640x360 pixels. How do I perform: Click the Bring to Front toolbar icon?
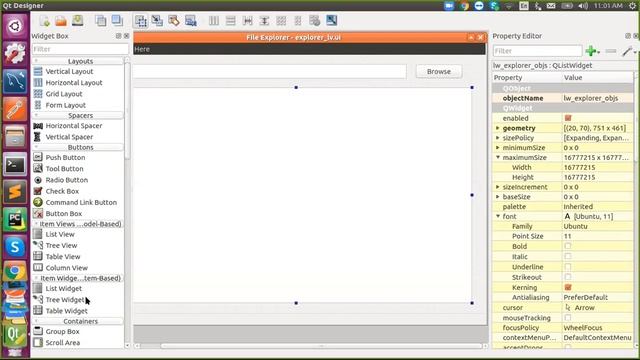coord(117,20)
